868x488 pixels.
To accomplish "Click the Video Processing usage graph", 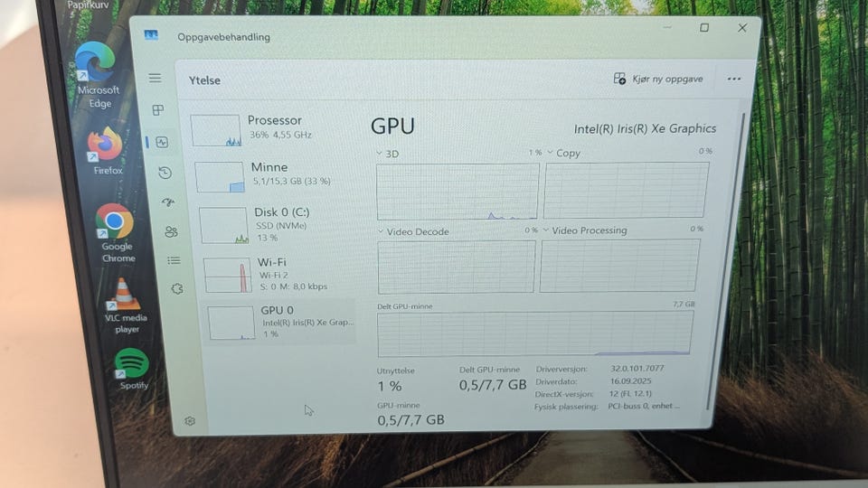I will 619,266.
